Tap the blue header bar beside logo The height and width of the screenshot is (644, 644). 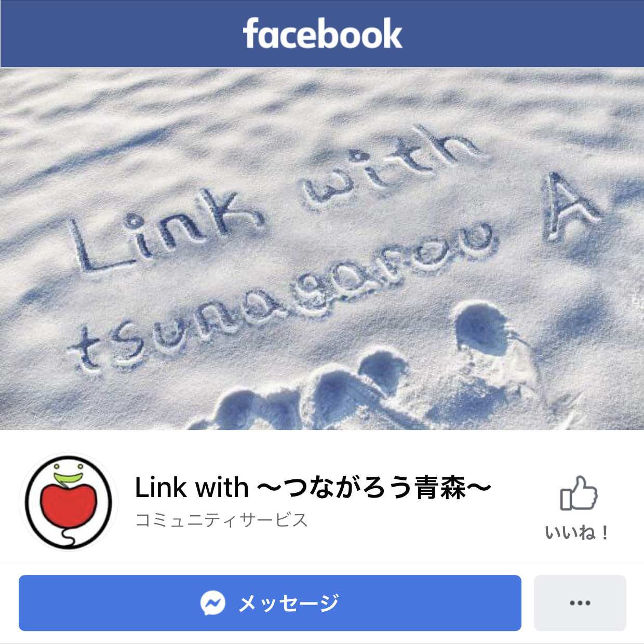coord(119,34)
